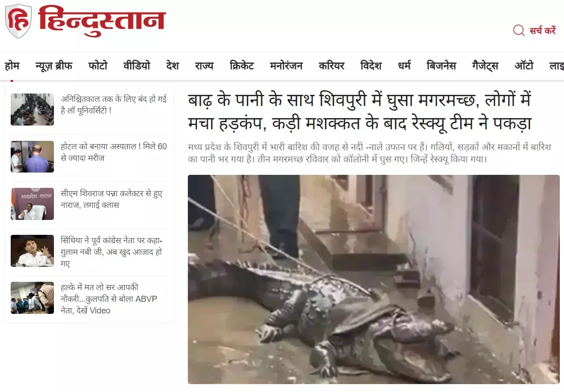
Task: Go to the न्यूज़ ब्रीफ section
Action: pos(54,66)
